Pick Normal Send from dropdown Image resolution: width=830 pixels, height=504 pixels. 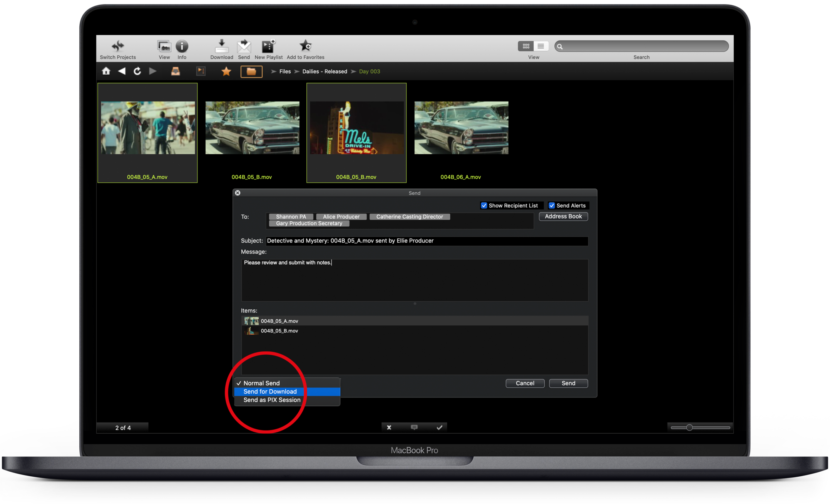coord(261,383)
